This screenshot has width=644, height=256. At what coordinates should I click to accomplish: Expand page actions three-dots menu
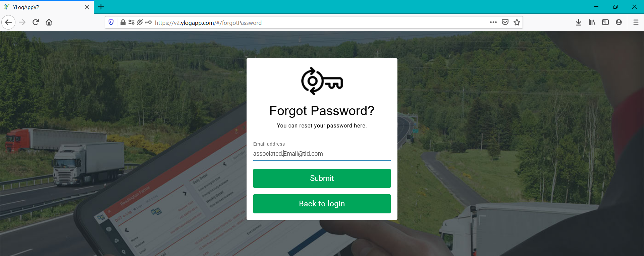[x=493, y=22]
